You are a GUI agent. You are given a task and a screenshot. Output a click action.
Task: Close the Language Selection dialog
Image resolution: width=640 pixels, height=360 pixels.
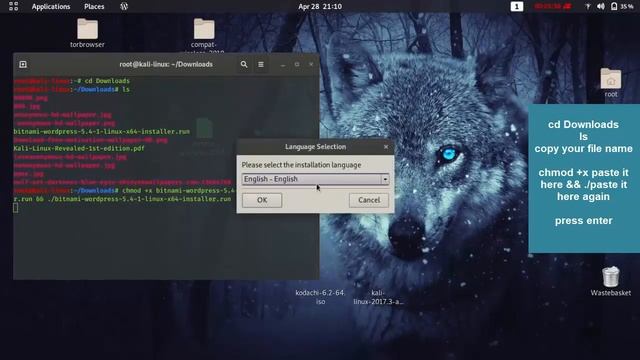386,147
